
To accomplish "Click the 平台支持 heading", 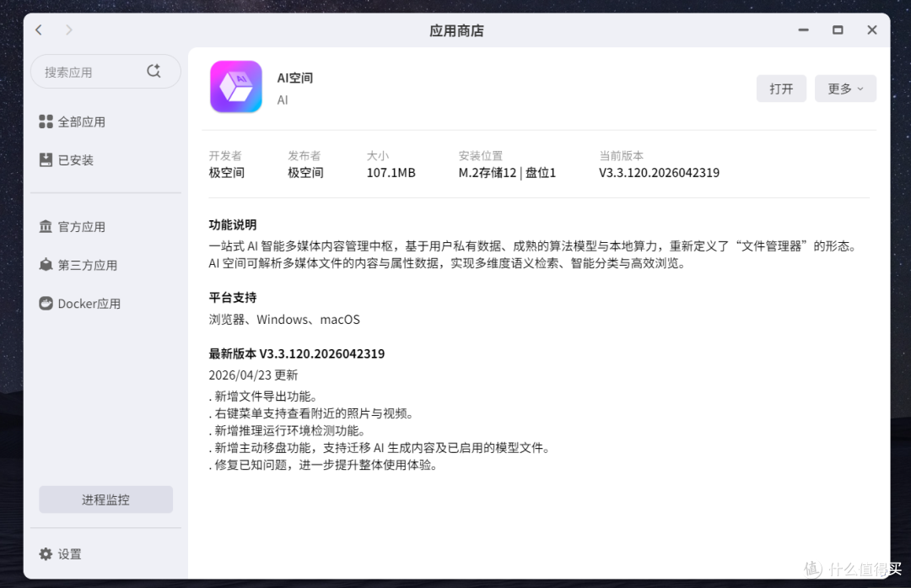I will [x=233, y=298].
